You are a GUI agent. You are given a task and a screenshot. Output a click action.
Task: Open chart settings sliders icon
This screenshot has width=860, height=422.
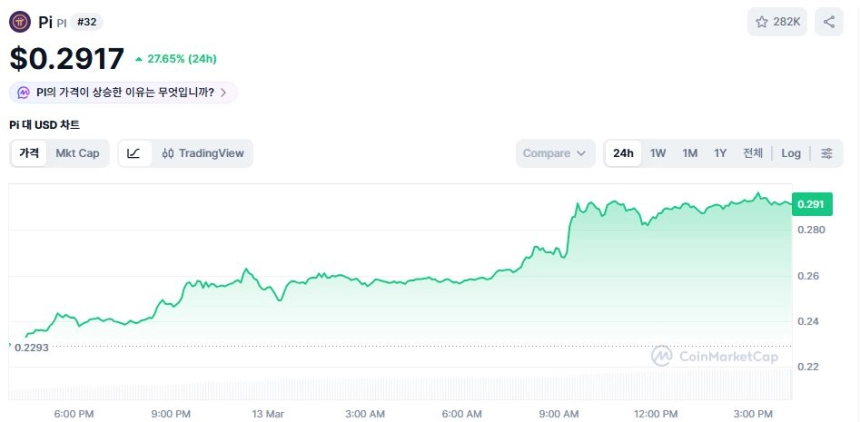[827, 153]
